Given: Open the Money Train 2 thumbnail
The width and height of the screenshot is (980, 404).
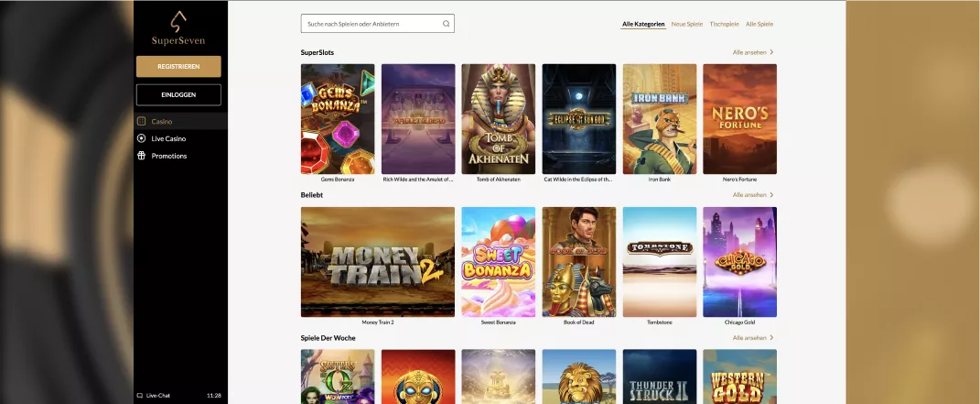Looking at the screenshot, I should [x=378, y=262].
